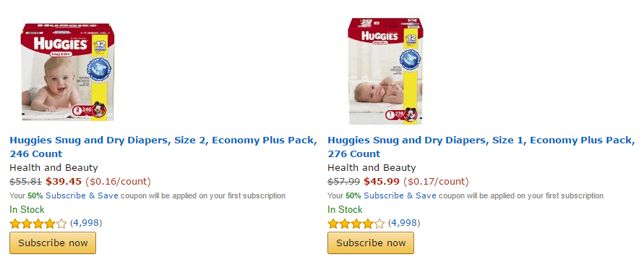Click the star rating of Size 1 diapers
Image resolution: width=644 pixels, height=265 pixels.
point(356,224)
